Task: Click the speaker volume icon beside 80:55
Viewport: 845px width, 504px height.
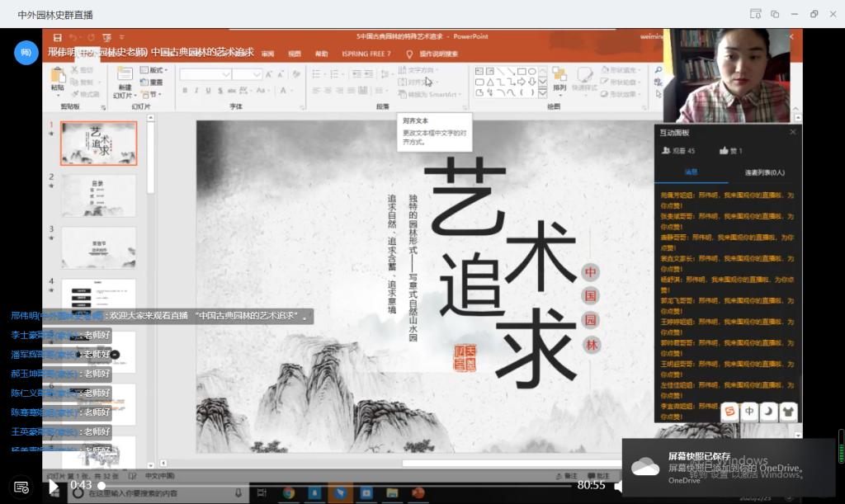Action: click(618, 487)
